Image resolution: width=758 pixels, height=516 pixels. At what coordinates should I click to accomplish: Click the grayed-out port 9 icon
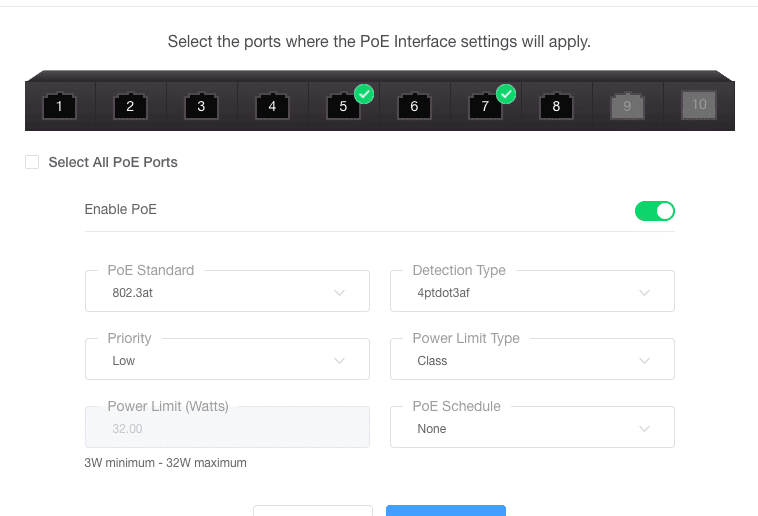click(x=627, y=106)
